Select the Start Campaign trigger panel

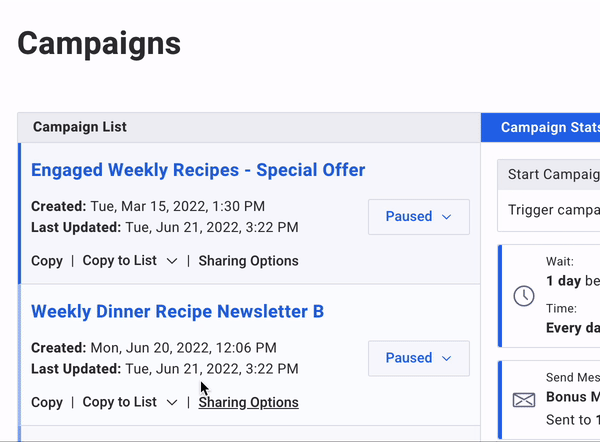point(549,196)
